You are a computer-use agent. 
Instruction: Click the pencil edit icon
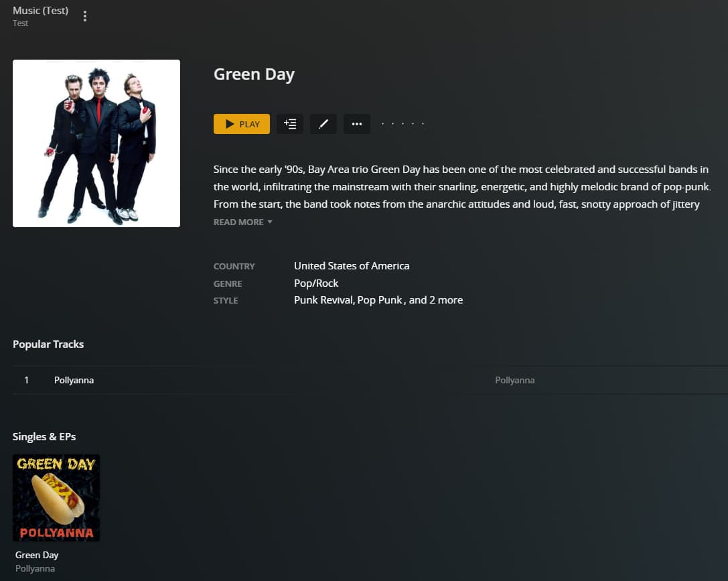point(323,124)
